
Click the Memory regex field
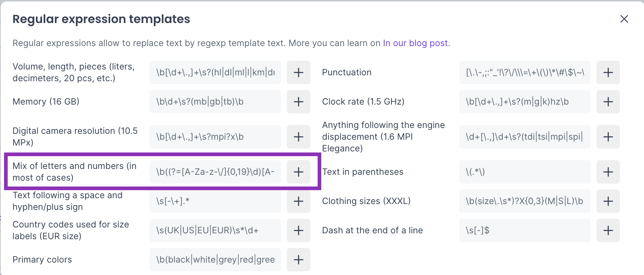pos(215,102)
